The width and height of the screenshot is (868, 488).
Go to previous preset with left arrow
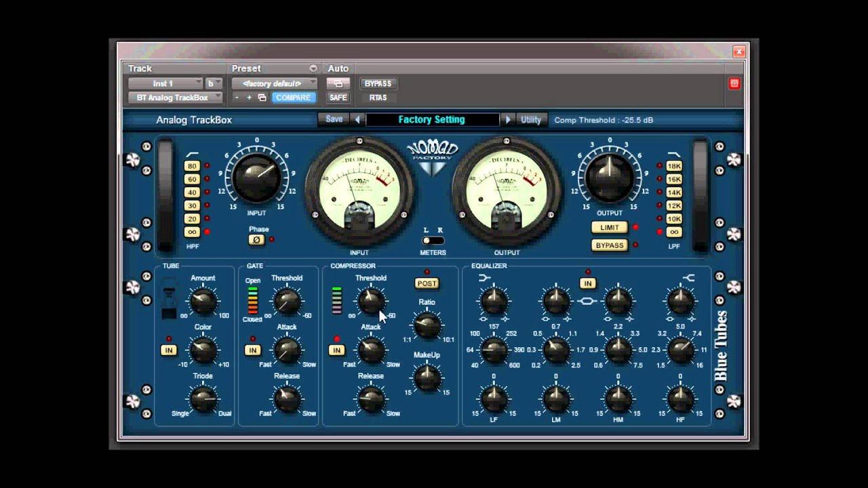click(x=357, y=120)
